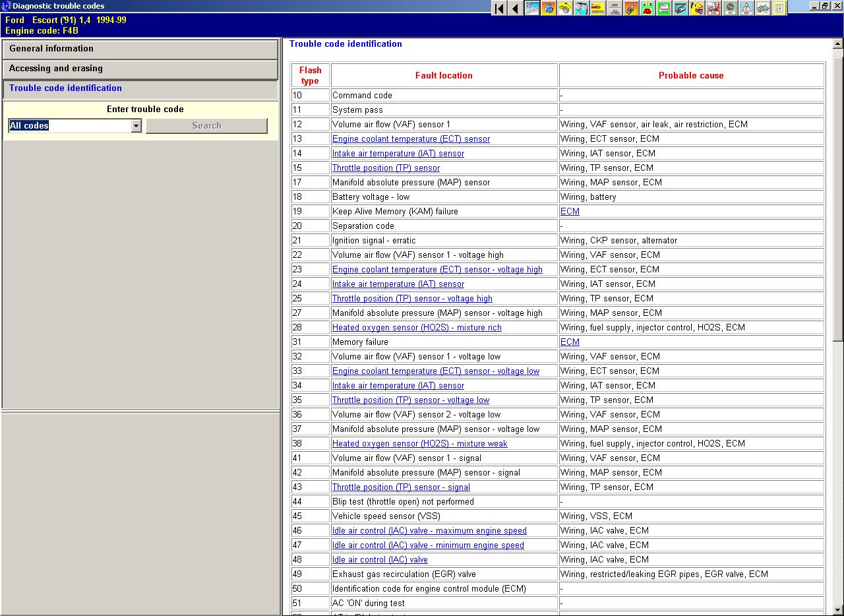Image resolution: width=844 pixels, height=616 pixels.
Task: Expand the Accessing and erasing section
Action: tap(140, 69)
